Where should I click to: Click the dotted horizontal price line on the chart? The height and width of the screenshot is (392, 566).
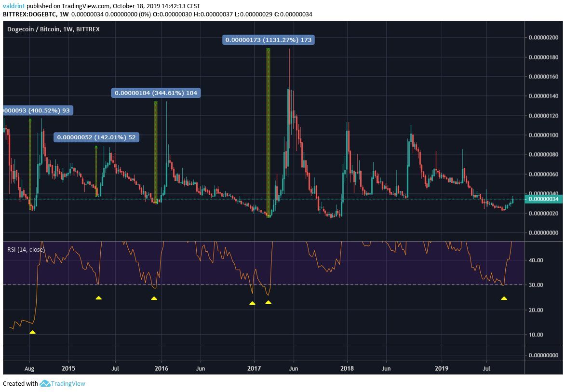pyautogui.click(x=217, y=198)
